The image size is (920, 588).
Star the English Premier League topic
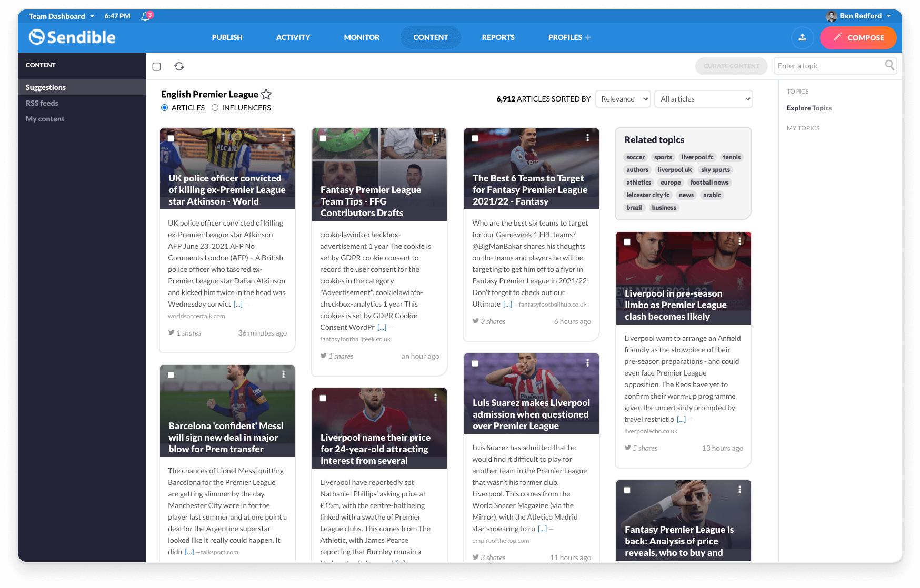[x=266, y=94]
